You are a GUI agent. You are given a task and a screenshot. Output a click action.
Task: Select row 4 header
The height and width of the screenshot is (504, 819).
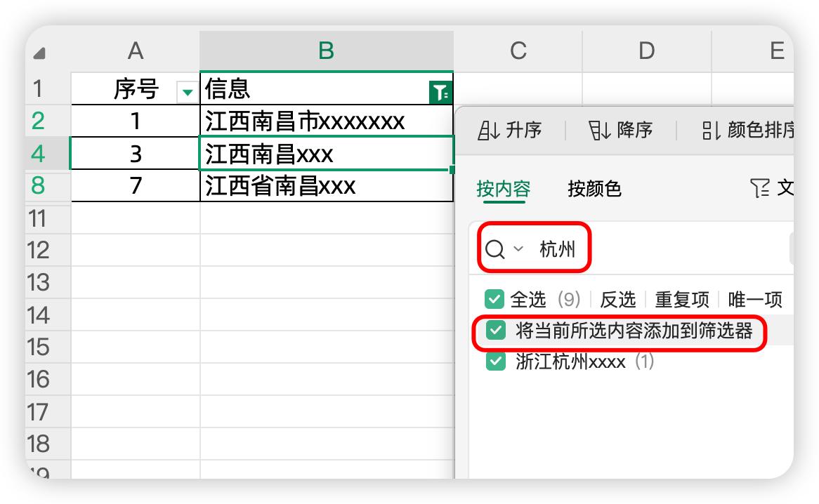tap(38, 154)
